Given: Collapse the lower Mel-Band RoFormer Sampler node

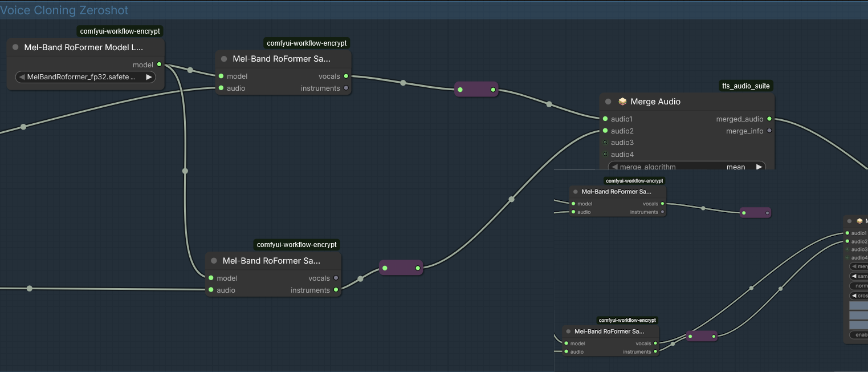Looking at the screenshot, I should click(214, 261).
